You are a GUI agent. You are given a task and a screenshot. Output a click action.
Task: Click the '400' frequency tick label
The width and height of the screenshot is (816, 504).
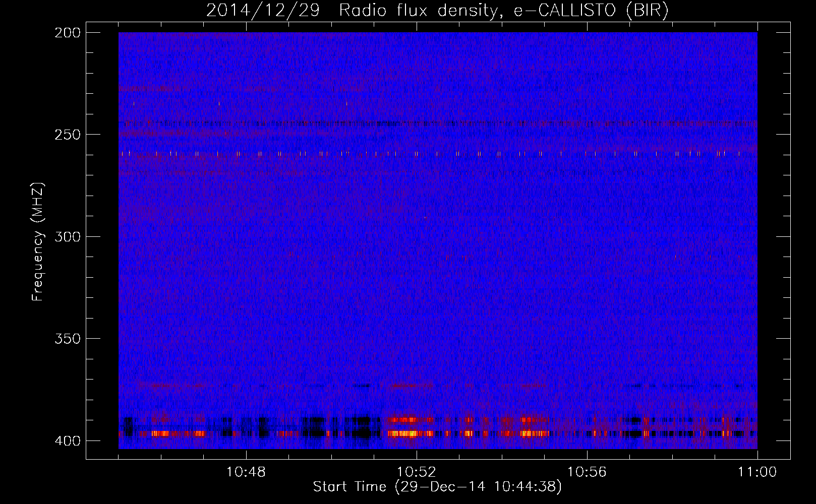coord(67,440)
